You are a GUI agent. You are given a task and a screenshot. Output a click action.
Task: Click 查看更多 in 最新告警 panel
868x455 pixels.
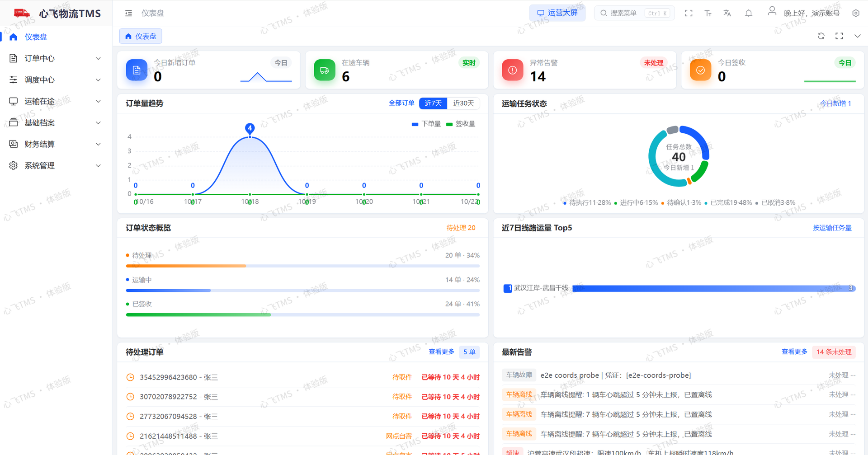tap(794, 352)
